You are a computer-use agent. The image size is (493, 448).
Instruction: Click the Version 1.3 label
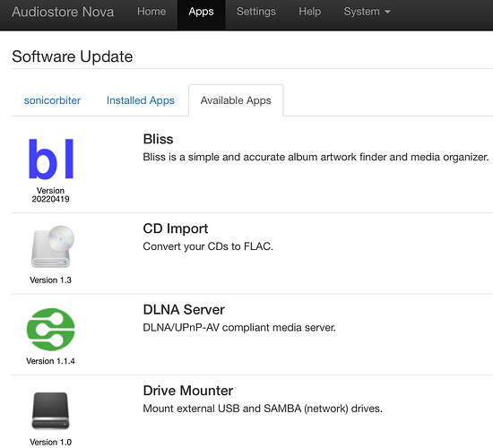coord(50,280)
